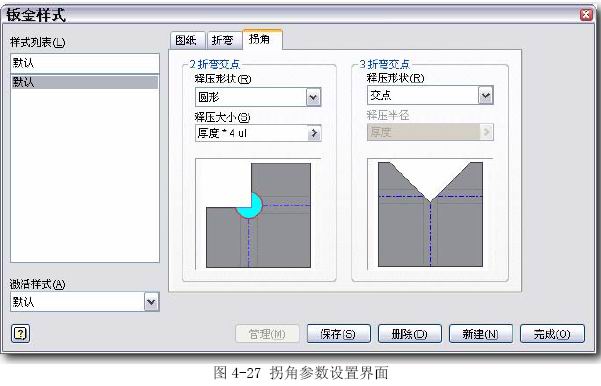
Task: Open the 2 折弯交点 释压形状 dropdown arrow
Action: (x=313, y=97)
